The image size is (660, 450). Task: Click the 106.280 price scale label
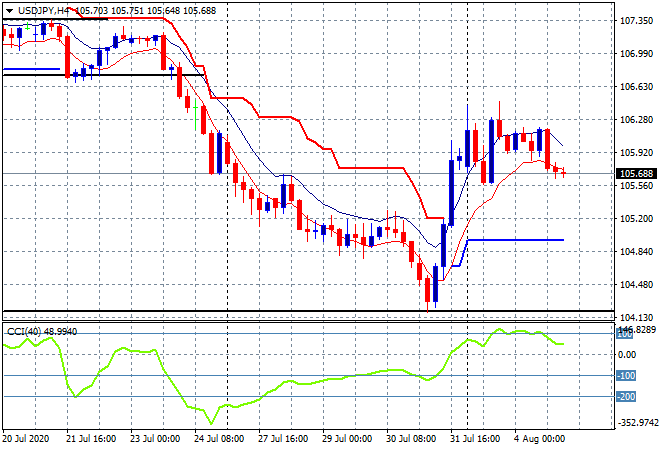coord(636,120)
